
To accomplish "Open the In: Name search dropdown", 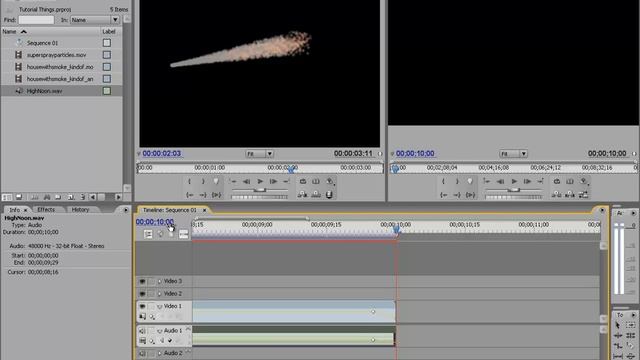I will pos(95,20).
